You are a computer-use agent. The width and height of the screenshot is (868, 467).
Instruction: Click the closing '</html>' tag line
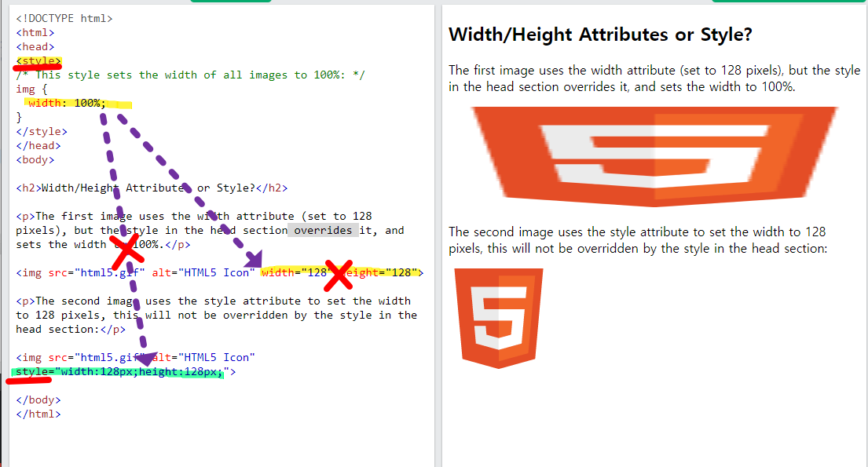pyautogui.click(x=38, y=414)
